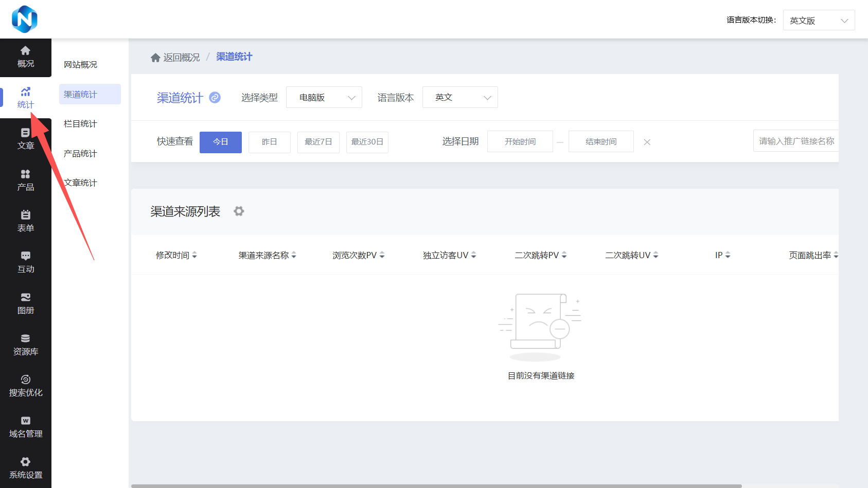This screenshot has height=488, width=868.
Task: Select 渠道统计 in the submenu
Action: point(90,94)
